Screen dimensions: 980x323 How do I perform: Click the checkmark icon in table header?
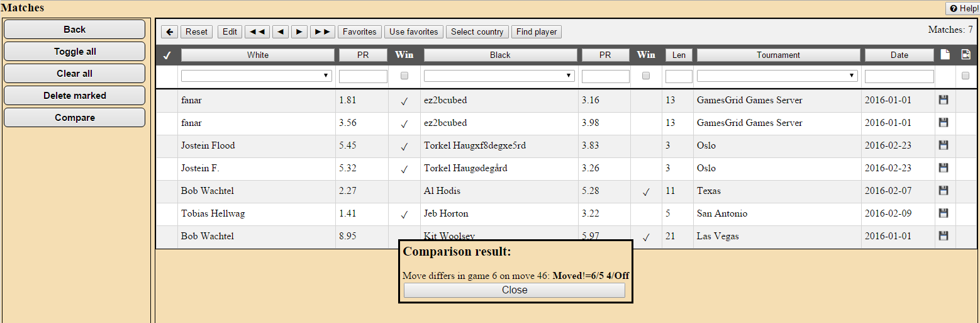click(x=167, y=55)
